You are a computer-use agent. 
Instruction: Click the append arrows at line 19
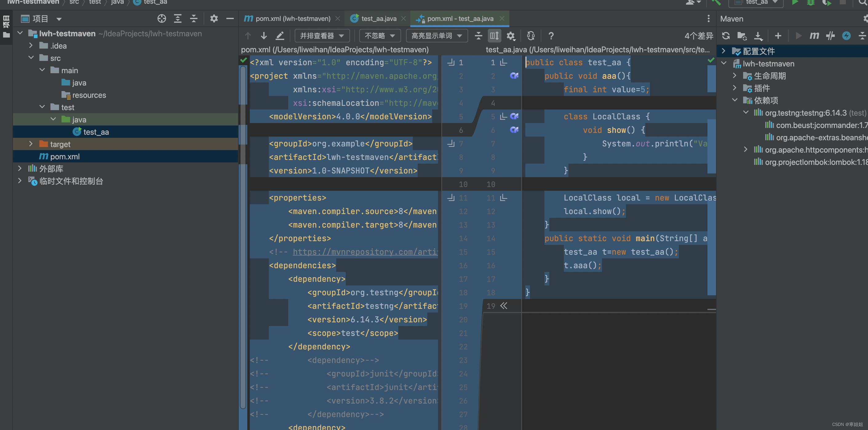(x=504, y=306)
